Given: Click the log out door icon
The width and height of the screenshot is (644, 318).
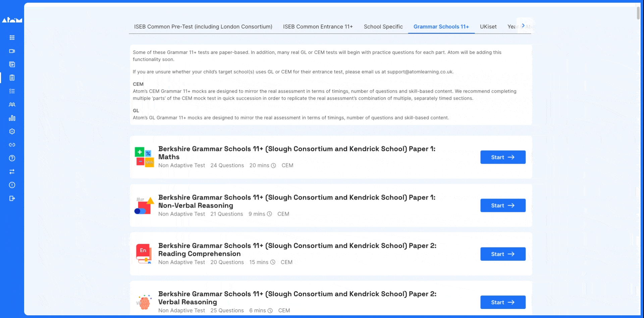Looking at the screenshot, I should coord(12,199).
